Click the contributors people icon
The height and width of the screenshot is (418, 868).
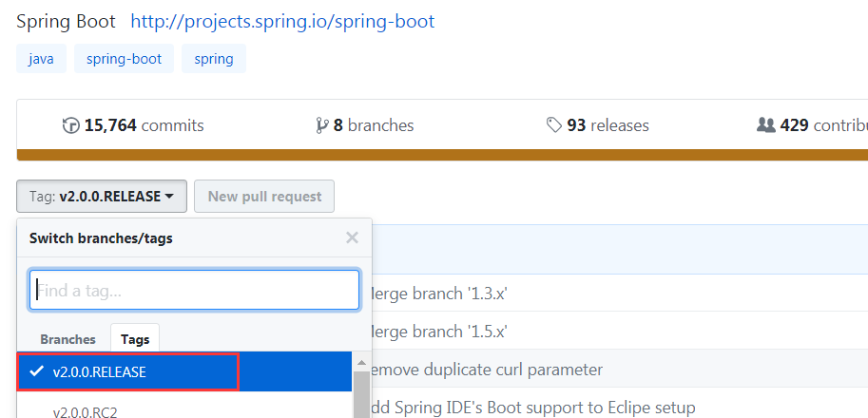point(765,125)
